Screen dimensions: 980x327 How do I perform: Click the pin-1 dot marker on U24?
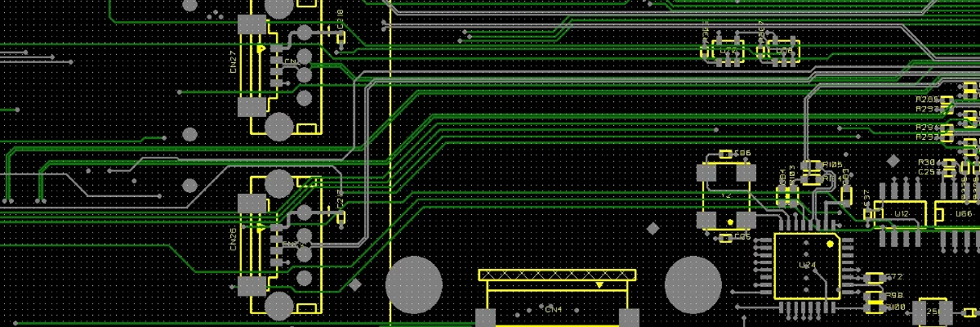[831, 243]
